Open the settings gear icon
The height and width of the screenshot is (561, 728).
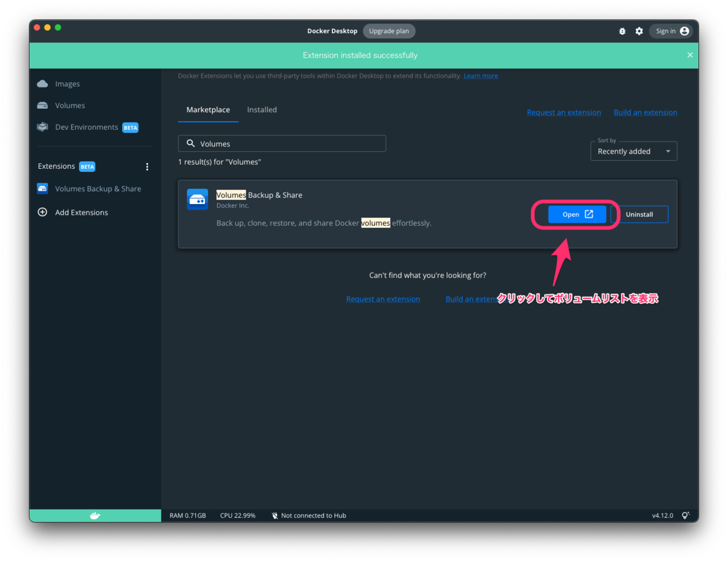639,31
